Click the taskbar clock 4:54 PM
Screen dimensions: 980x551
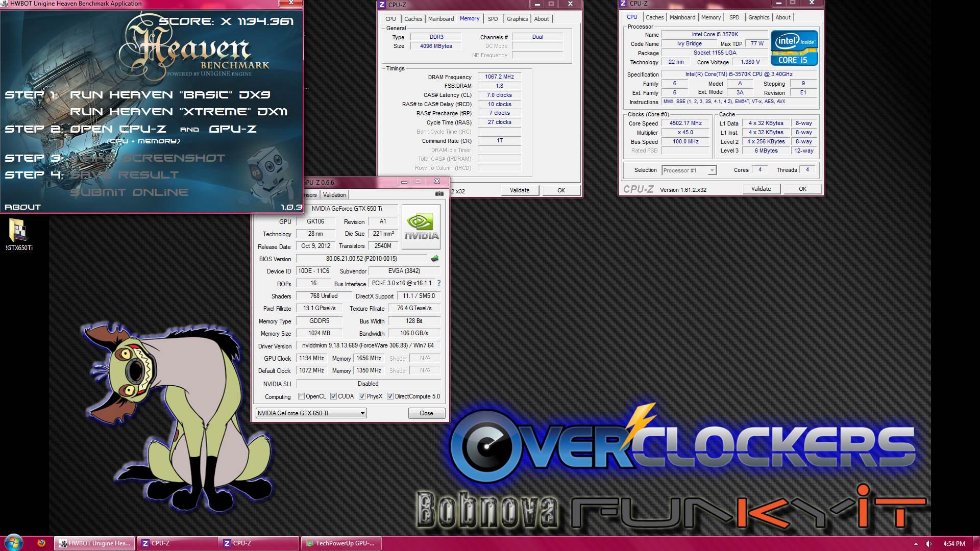954,544
